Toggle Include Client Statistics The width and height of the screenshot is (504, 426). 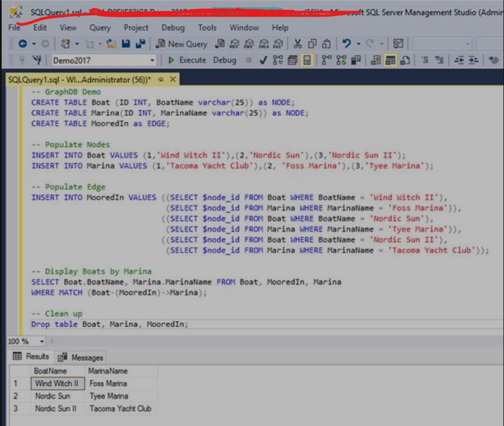pyautogui.click(x=356, y=60)
